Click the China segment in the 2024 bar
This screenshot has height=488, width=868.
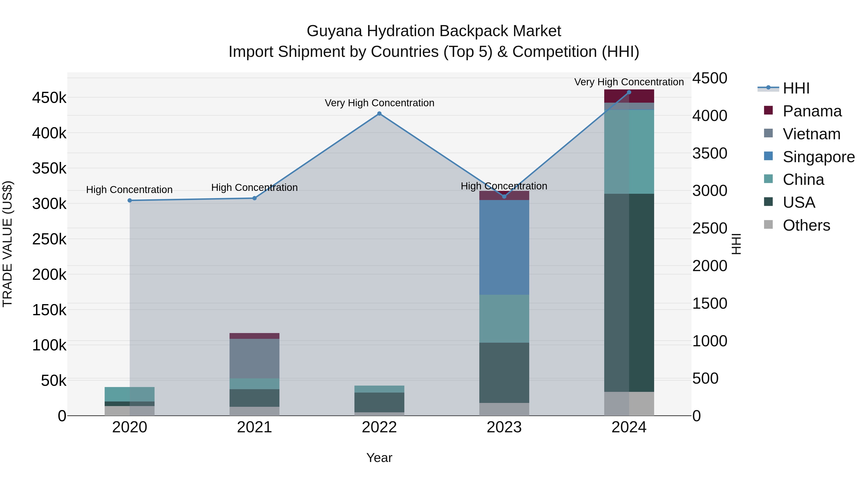pos(629,152)
